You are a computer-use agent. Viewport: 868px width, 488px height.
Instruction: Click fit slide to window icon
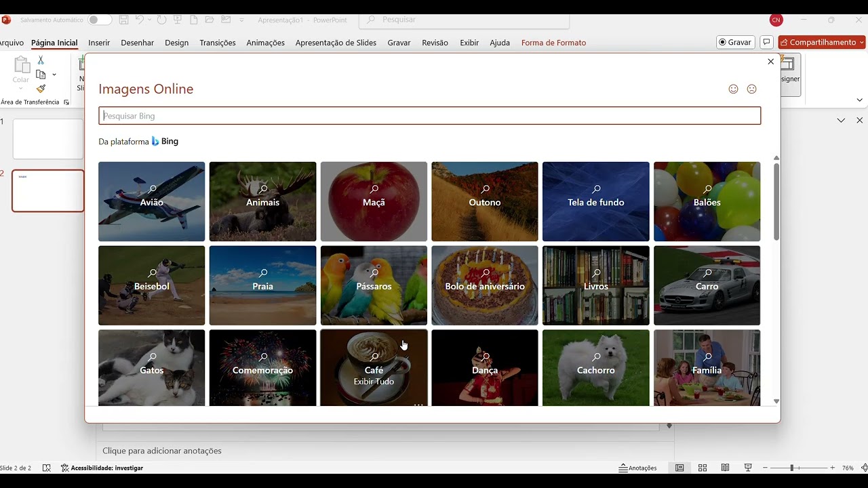click(864, 468)
